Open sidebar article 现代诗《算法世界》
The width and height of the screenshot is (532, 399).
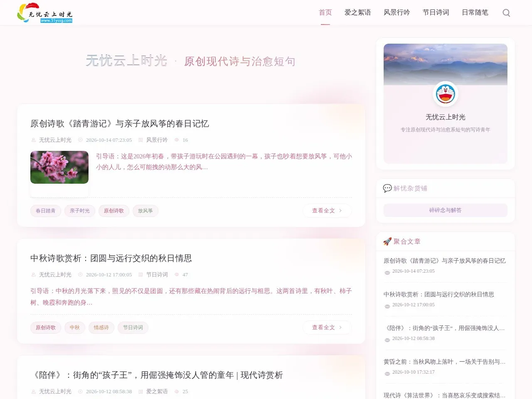click(x=445, y=395)
